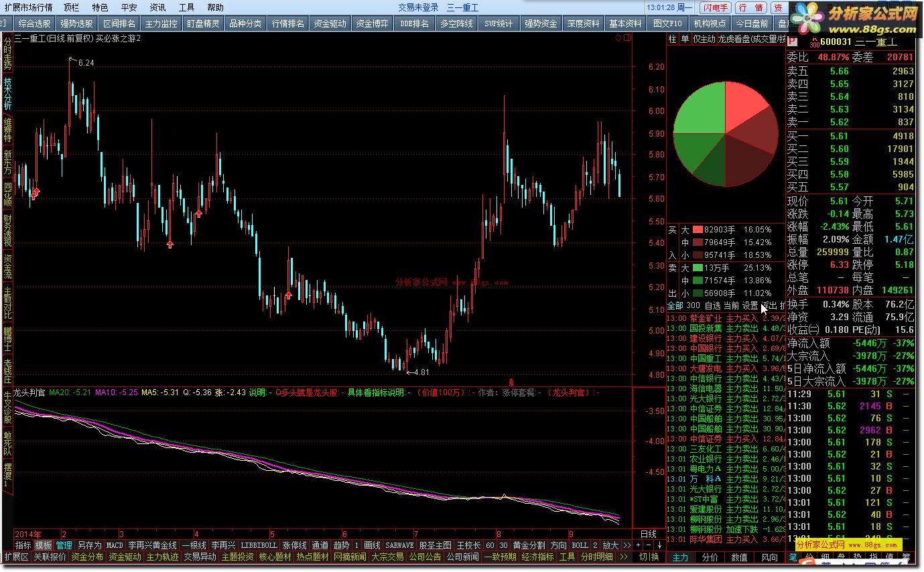Click the 多空阵线 toolbar button
Image resolution: width=924 pixels, height=572 pixels.
(456, 23)
